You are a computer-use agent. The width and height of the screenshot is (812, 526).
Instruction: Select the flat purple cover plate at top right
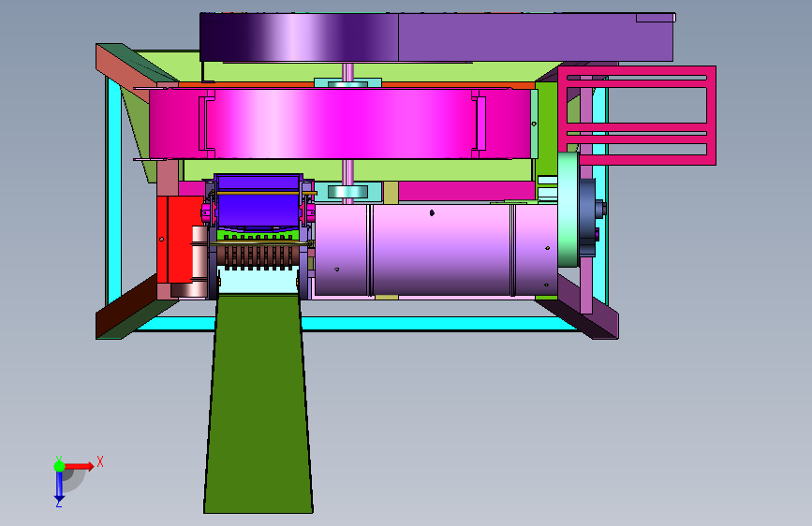[536, 37]
